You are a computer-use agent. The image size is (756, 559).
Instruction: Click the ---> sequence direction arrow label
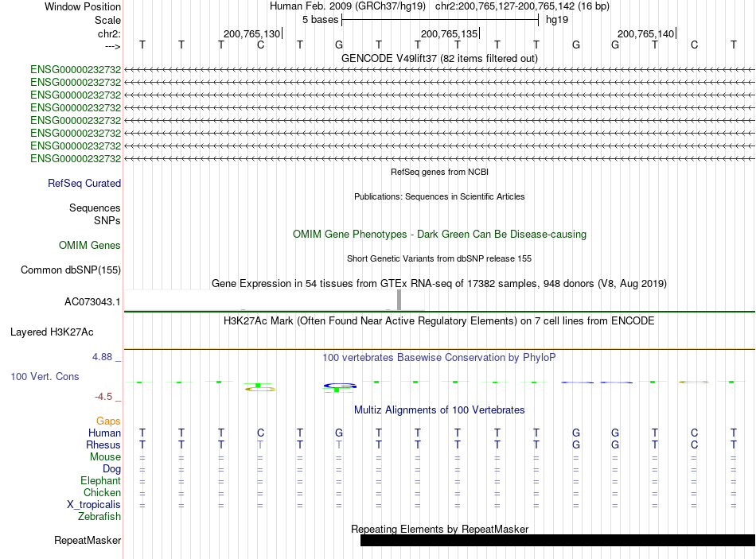pyautogui.click(x=113, y=46)
